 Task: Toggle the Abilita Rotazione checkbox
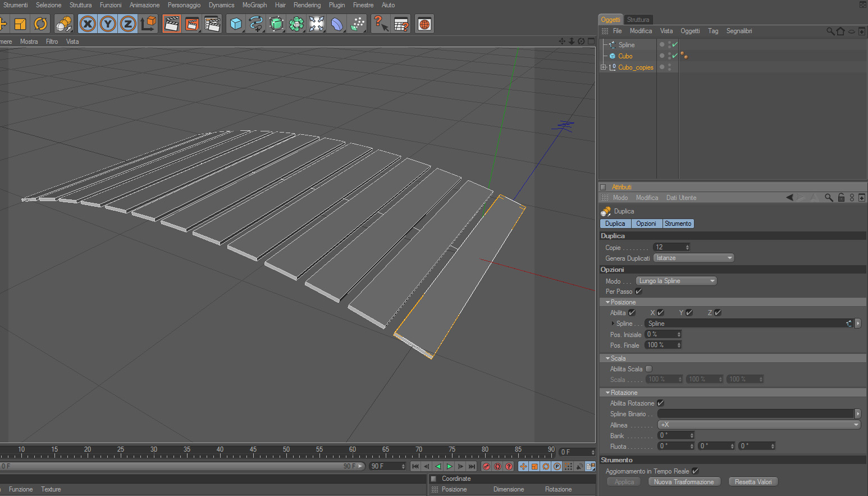click(x=660, y=403)
